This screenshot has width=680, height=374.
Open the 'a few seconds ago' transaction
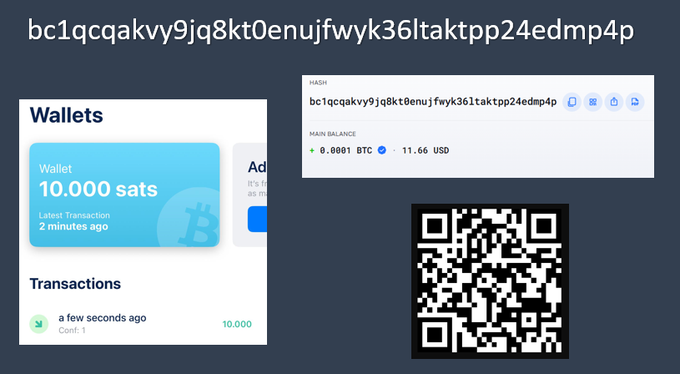pyautogui.click(x=140, y=324)
